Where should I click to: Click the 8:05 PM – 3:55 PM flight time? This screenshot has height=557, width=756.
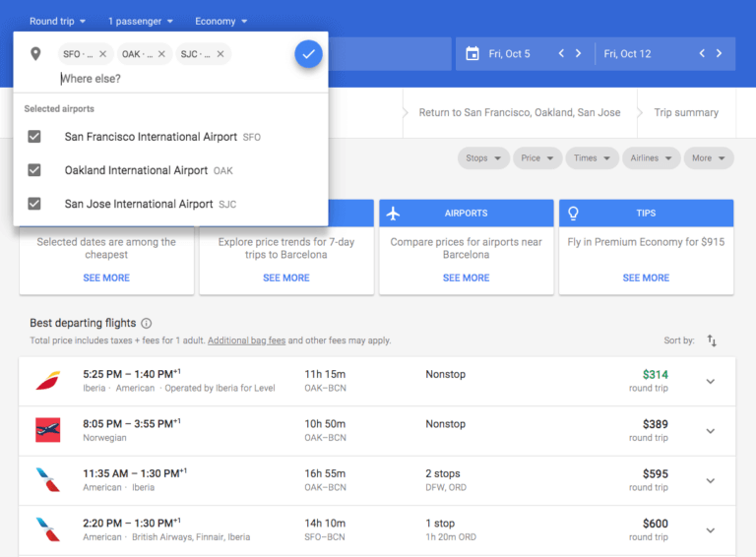point(132,423)
